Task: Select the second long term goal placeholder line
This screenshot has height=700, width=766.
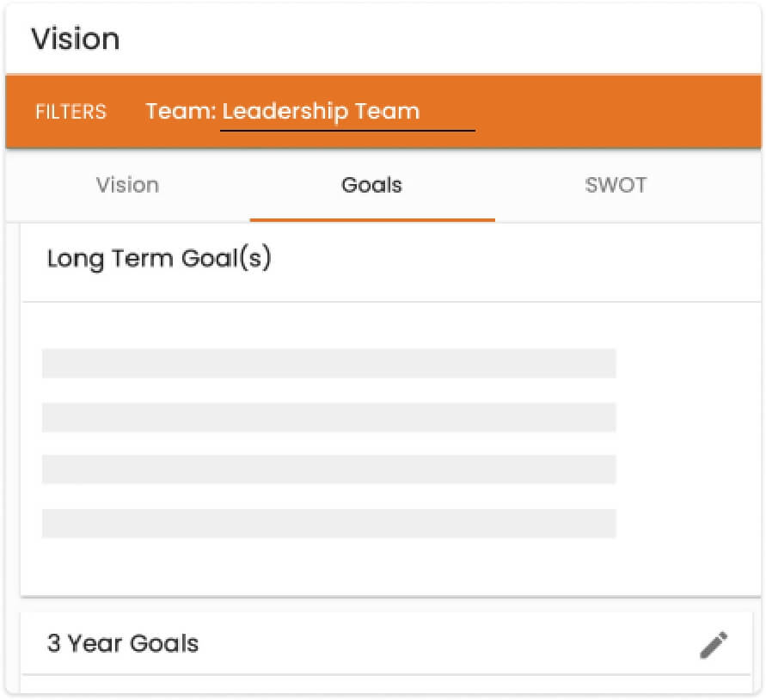Action: tap(328, 417)
